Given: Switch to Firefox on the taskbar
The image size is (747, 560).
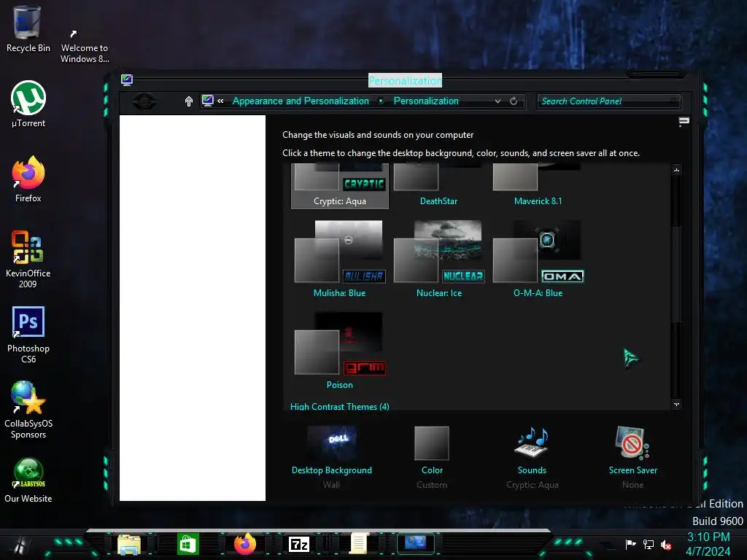Looking at the screenshot, I should (x=245, y=544).
